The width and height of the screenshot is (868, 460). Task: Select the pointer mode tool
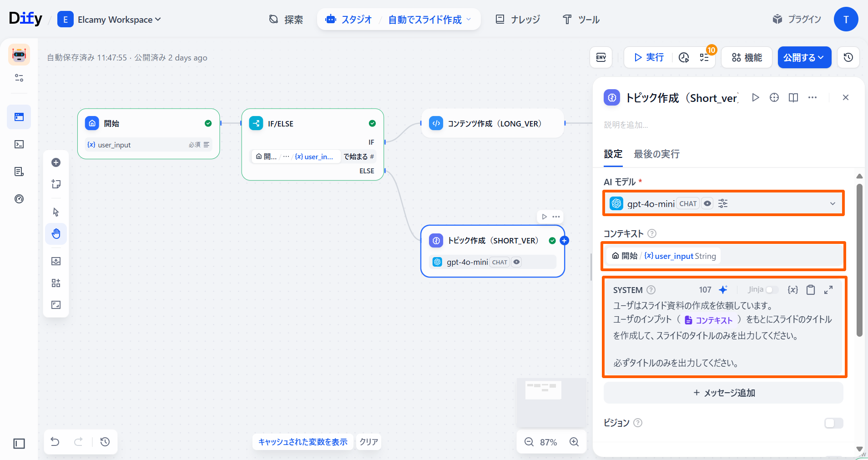pyautogui.click(x=56, y=212)
